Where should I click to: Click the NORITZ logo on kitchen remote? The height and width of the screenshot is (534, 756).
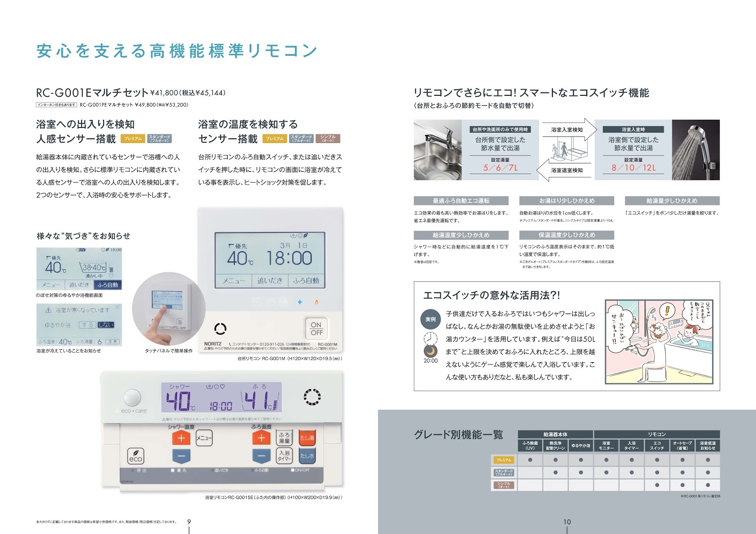[x=213, y=344]
